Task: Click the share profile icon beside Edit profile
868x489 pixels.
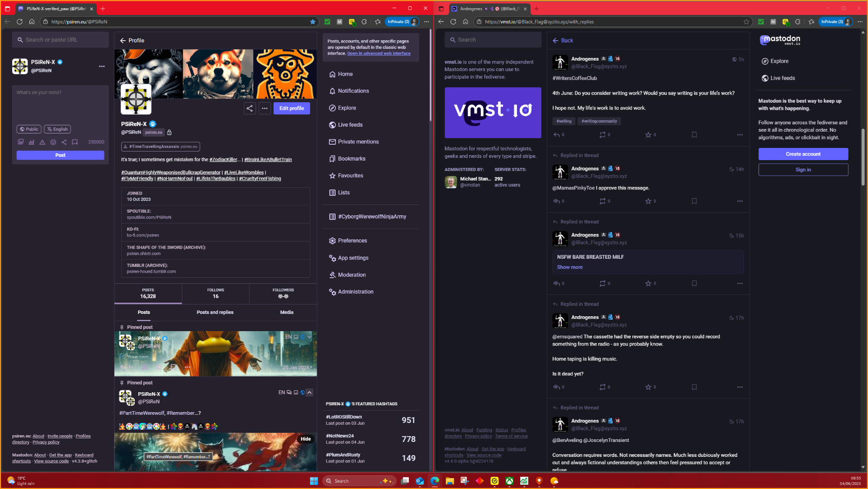Action: point(250,109)
